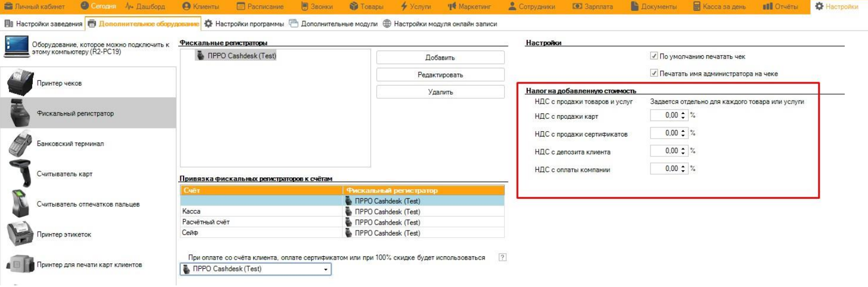Image resolution: width=868 pixels, height=287 pixels.
Task: Click the question mark help icon
Action: (502, 257)
